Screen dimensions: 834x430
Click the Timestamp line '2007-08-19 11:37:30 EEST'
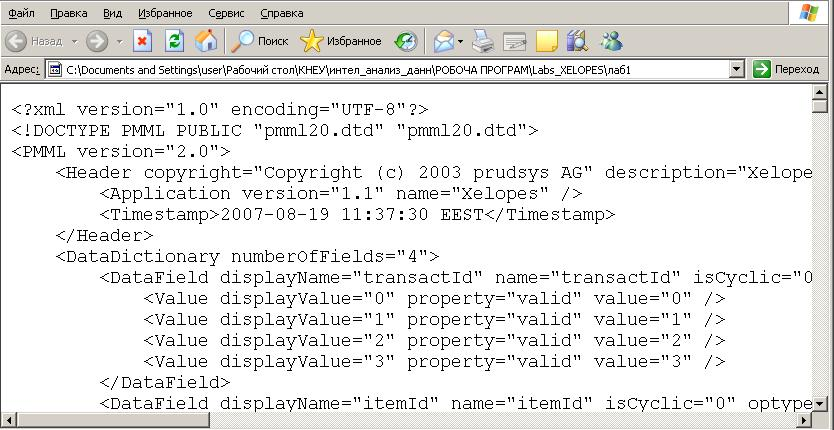357,215
